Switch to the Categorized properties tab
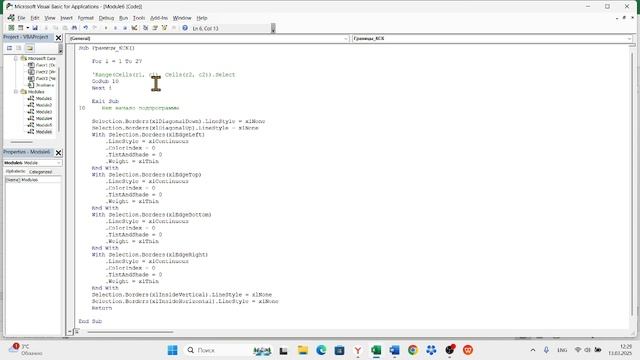Viewport: 640px width, 360px height. coord(40,172)
